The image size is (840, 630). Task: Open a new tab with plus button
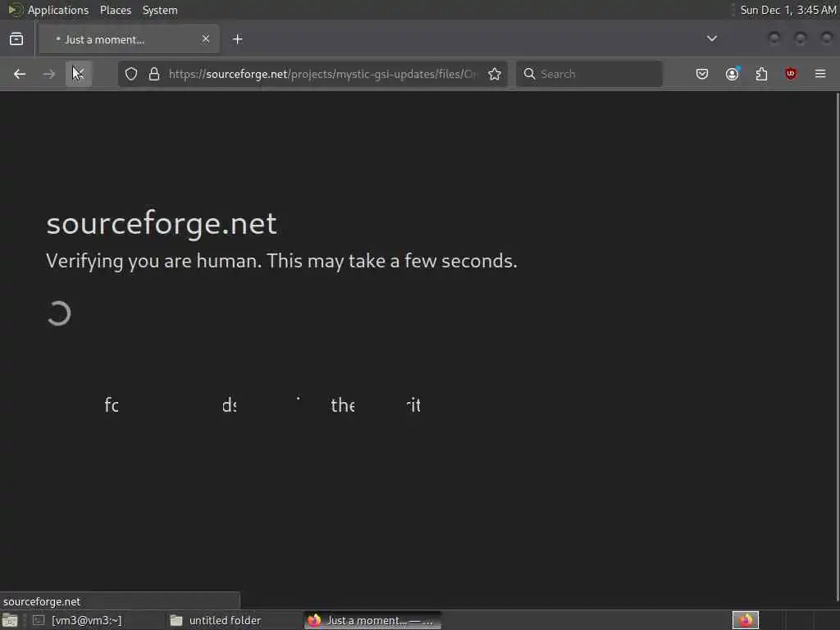237,39
